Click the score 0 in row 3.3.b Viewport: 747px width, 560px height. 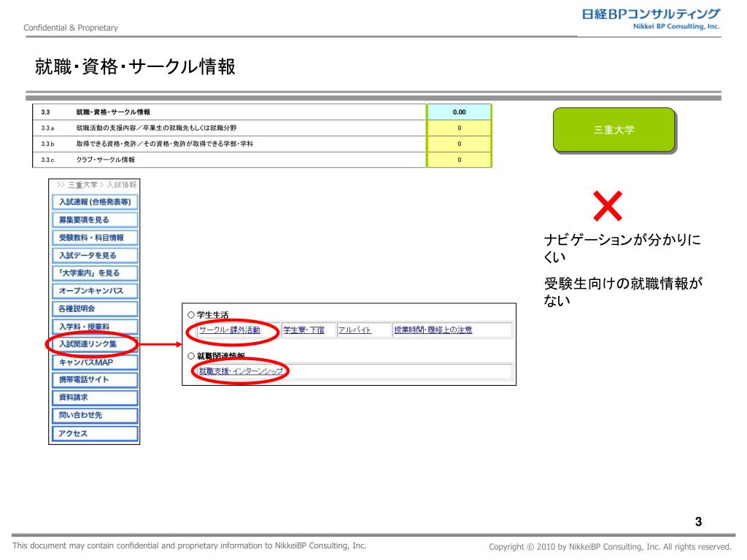pos(460,144)
